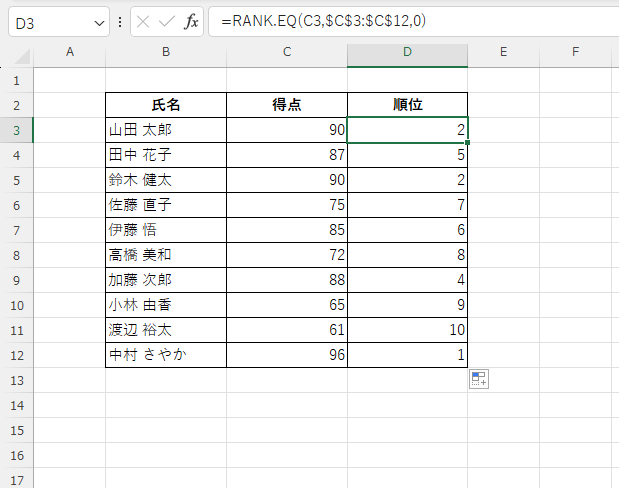The width and height of the screenshot is (619, 488).
Task: Click rank 7 for 佐藤 直子
Action: pyautogui.click(x=407, y=205)
